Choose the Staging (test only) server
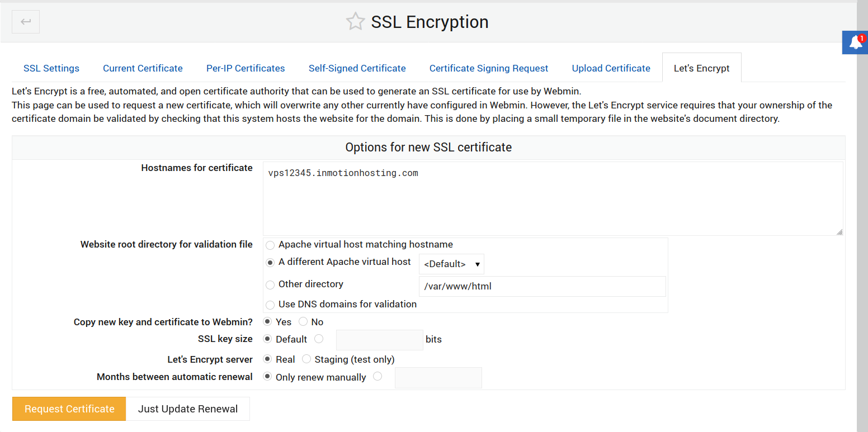Viewport: 868px width, 432px height. (306, 359)
